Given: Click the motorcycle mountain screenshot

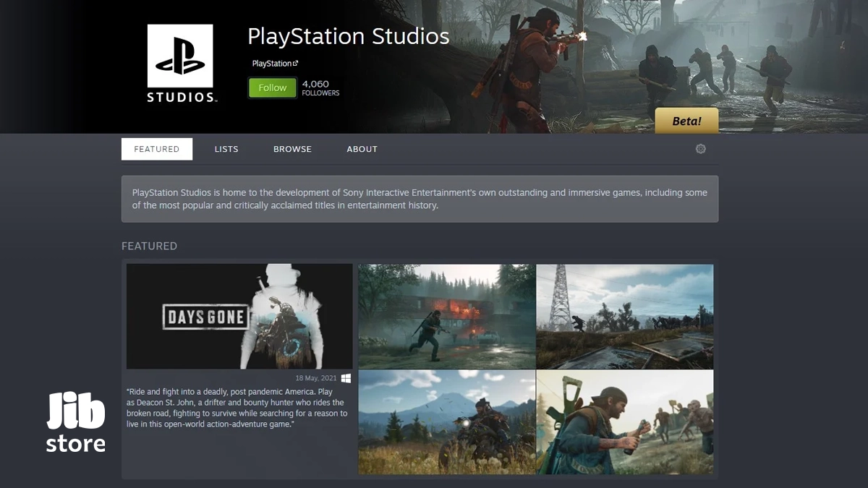Looking at the screenshot, I should pos(446,422).
